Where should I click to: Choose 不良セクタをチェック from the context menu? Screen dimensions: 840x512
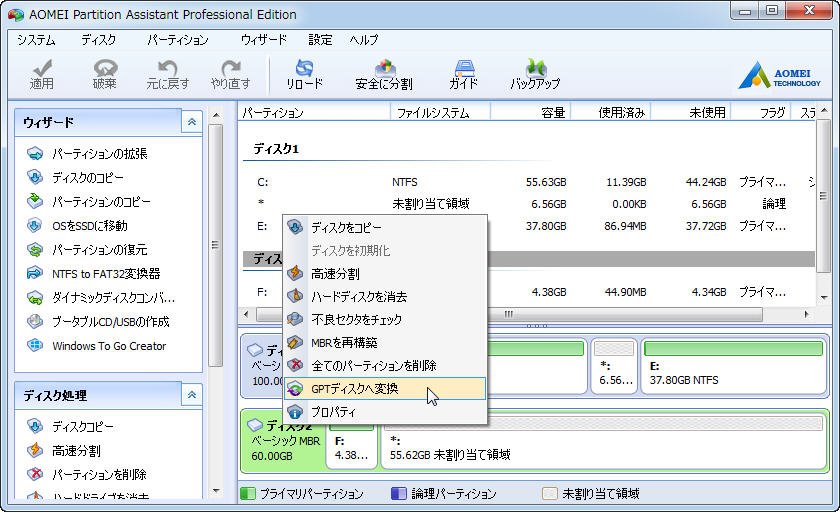pyautogui.click(x=385, y=320)
